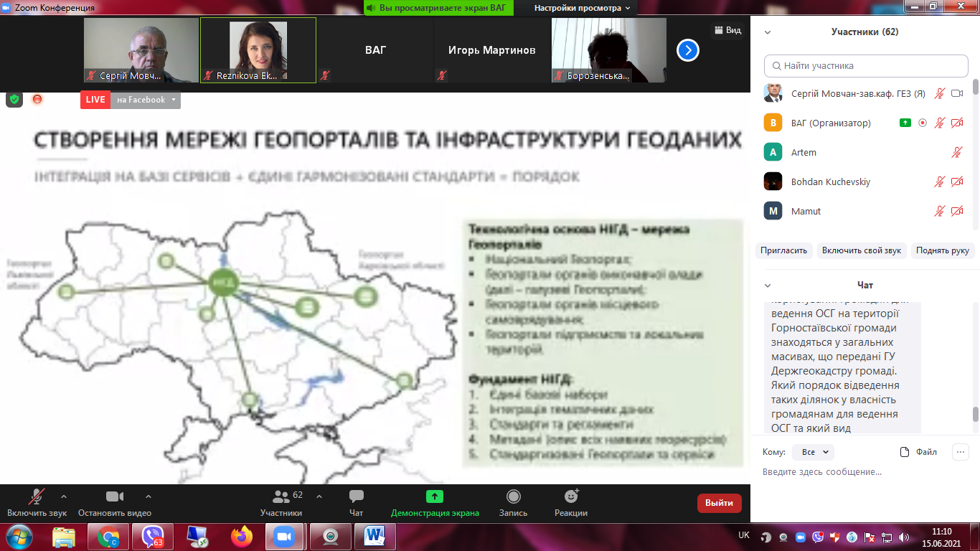Stop video with the camera icon
This screenshot has height=551, width=980.
(115, 496)
